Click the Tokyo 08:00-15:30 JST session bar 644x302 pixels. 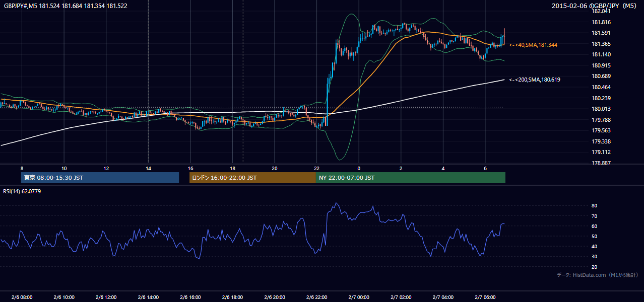(100, 178)
